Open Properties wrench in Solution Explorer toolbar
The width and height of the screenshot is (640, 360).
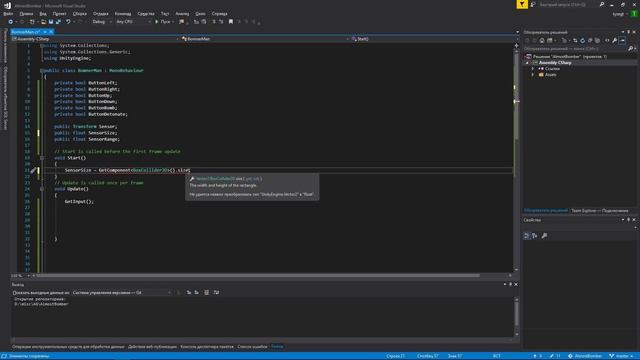614,40
